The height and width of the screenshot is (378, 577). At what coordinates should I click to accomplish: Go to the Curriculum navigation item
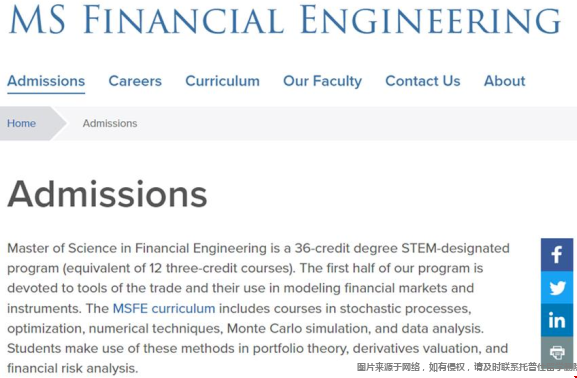pos(222,81)
